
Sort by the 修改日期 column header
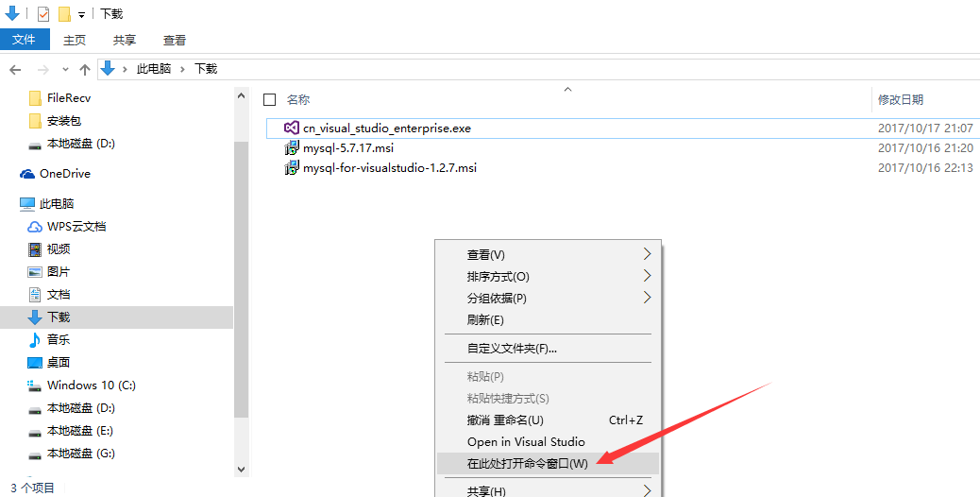(x=900, y=99)
